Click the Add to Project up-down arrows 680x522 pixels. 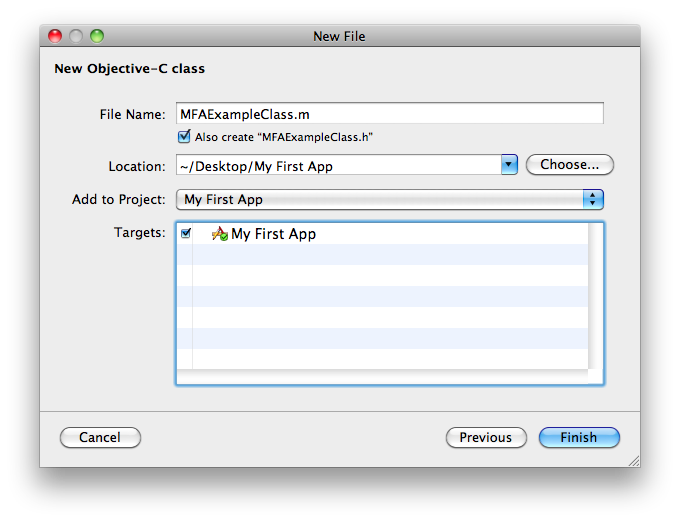[x=594, y=199]
